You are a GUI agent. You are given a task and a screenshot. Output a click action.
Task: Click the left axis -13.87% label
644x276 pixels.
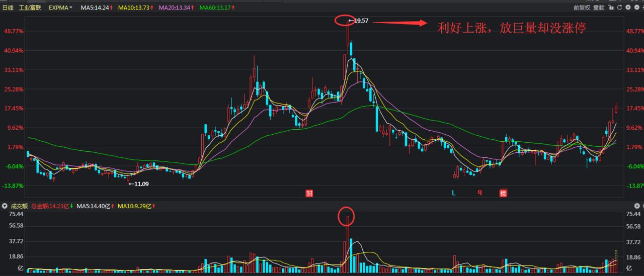point(13,186)
